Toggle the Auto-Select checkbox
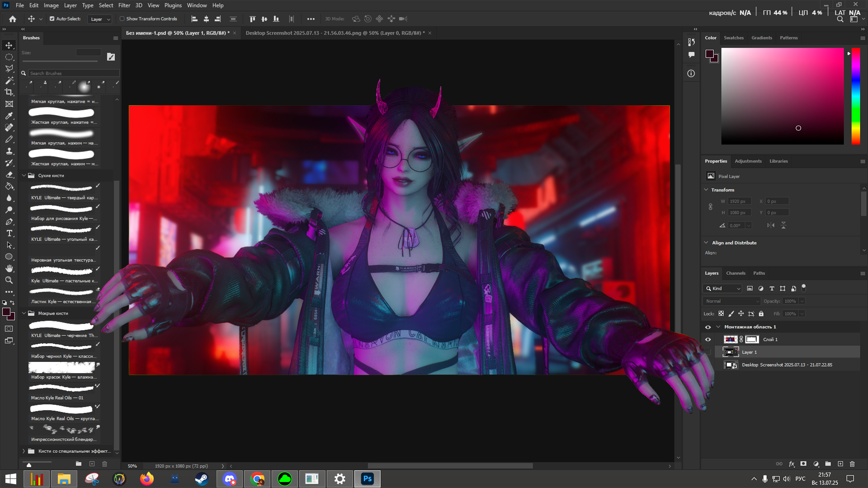This screenshot has height=488, width=868. click(x=52, y=19)
